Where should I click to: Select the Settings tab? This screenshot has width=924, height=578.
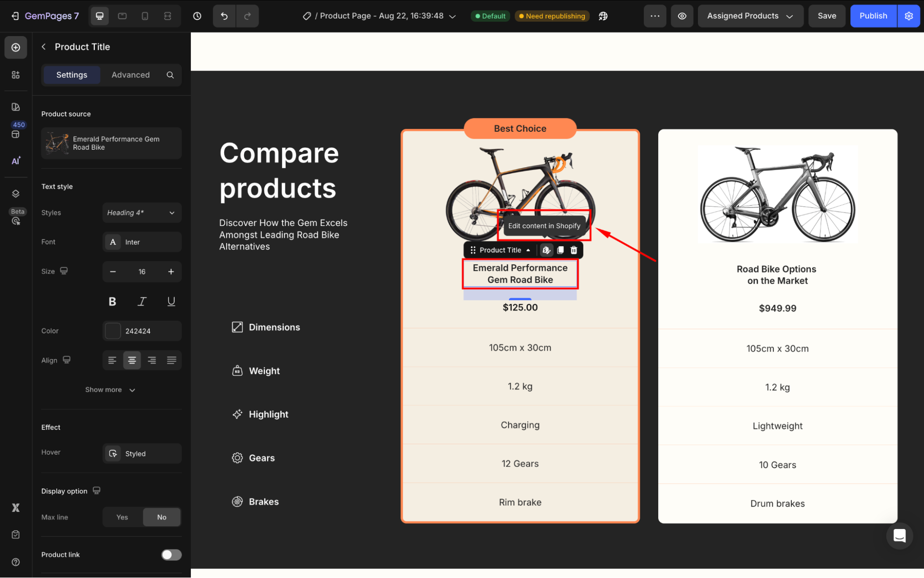[72, 75]
